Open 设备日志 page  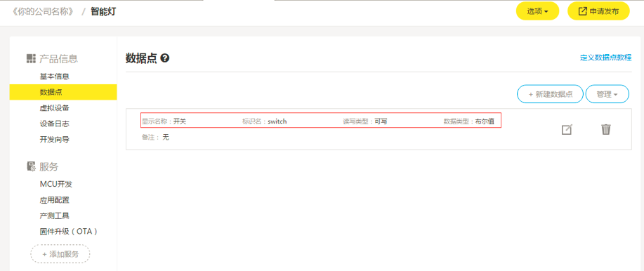[54, 124]
